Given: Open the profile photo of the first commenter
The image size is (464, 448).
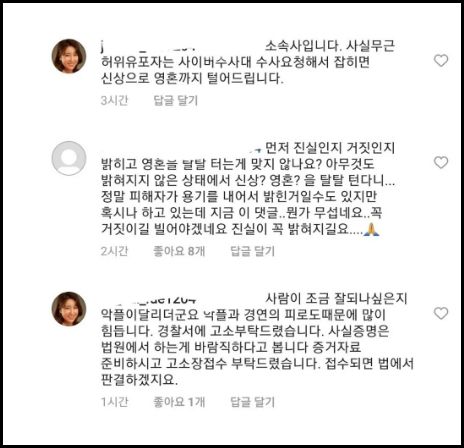Looking at the screenshot, I should (69, 56).
